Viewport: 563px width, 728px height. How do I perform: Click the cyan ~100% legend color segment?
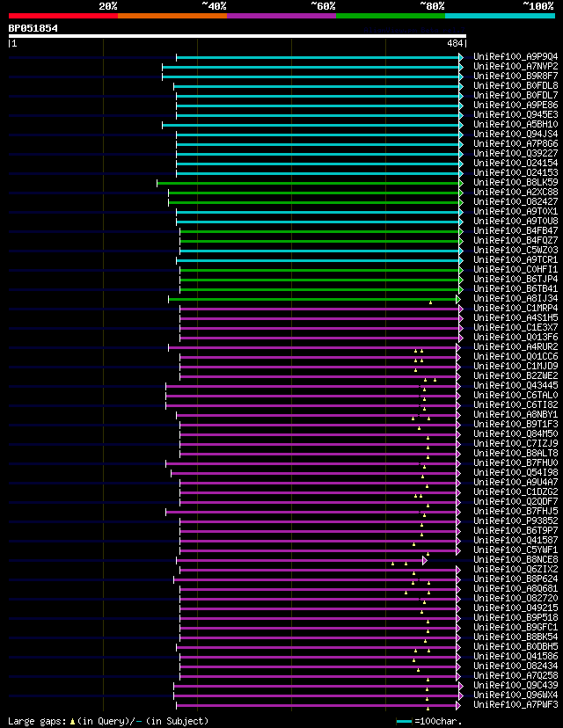pos(501,16)
